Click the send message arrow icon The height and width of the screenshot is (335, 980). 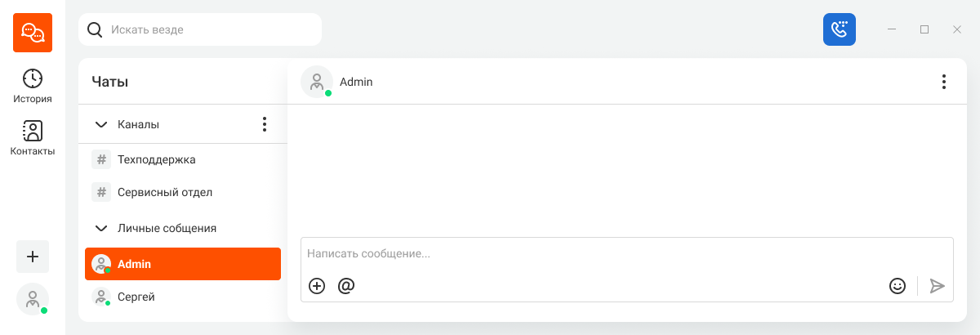pos(938,286)
